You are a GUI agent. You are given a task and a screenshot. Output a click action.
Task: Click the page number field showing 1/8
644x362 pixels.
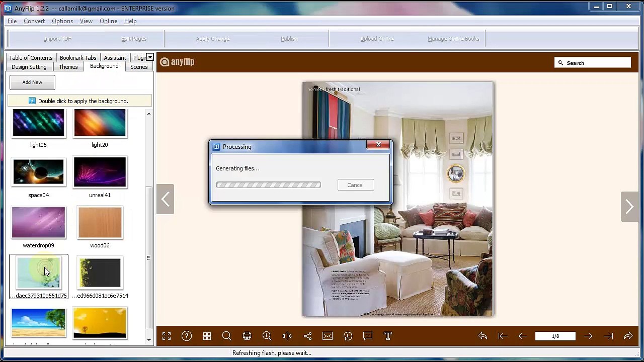(x=555, y=336)
